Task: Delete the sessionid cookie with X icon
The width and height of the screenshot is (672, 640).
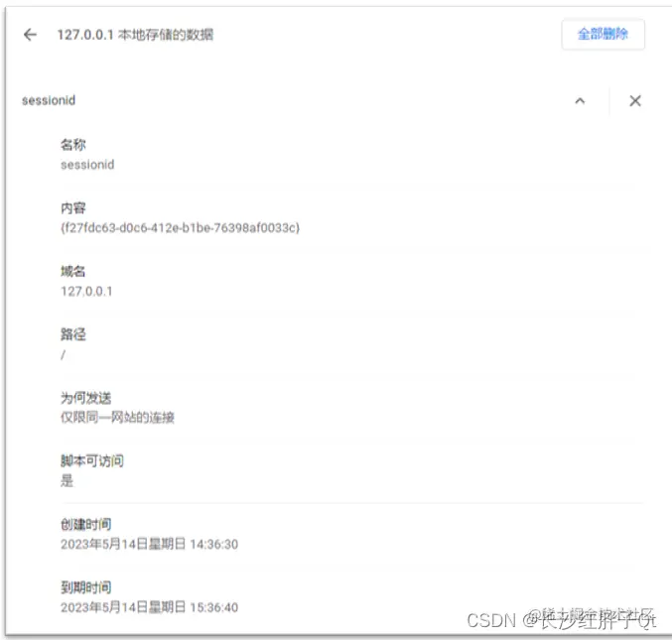Action: tap(635, 101)
